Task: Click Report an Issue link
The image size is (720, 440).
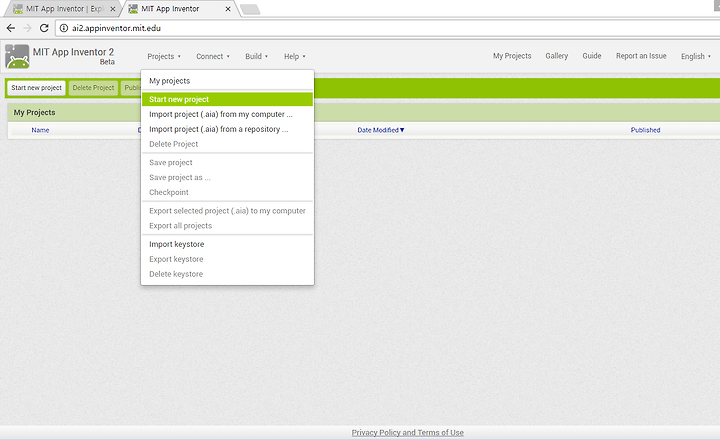Action: click(x=641, y=56)
